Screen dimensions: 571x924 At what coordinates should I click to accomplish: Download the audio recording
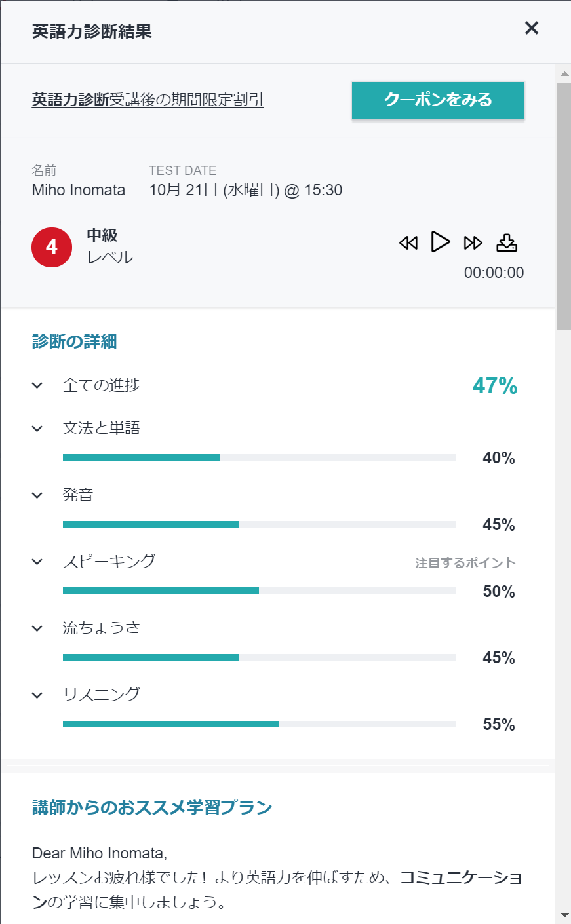(x=506, y=242)
